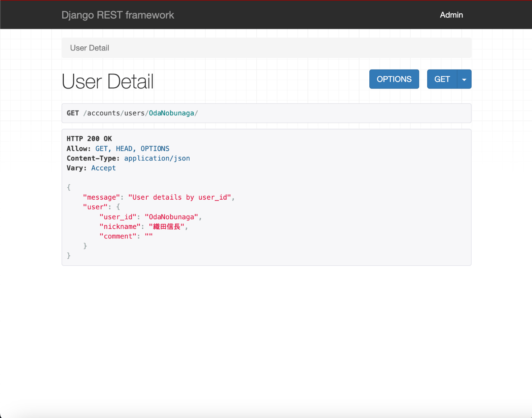Select the Allow header values GET, HEAD, OPTIONS
This screenshot has height=418, width=532.
pyautogui.click(x=132, y=148)
